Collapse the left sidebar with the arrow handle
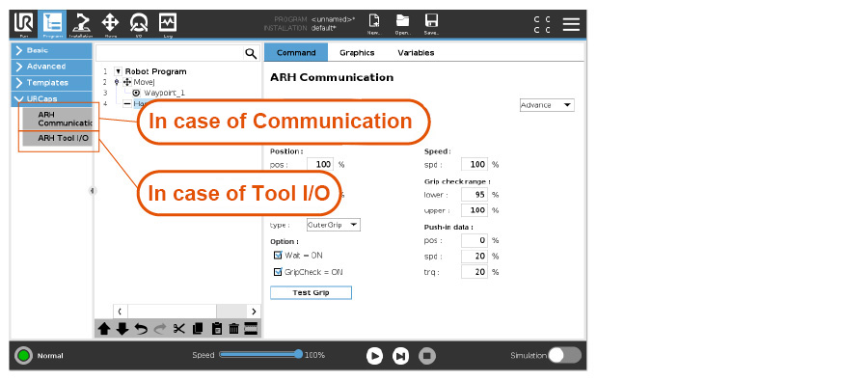Screen dimensions: 868x381 pyautogui.click(x=93, y=191)
